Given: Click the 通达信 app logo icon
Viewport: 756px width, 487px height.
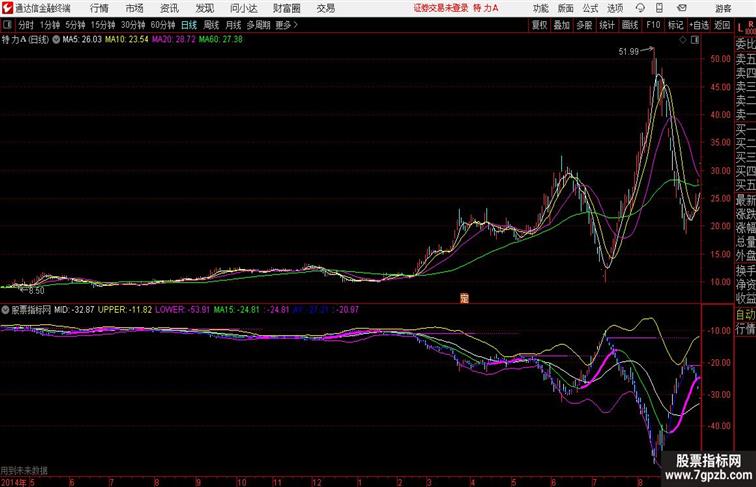Looking at the screenshot, I should [x=7, y=8].
